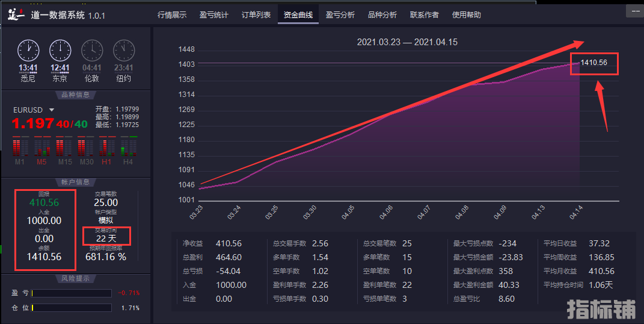Click the minimize button at top right
644x324 pixels.
[635, 11]
